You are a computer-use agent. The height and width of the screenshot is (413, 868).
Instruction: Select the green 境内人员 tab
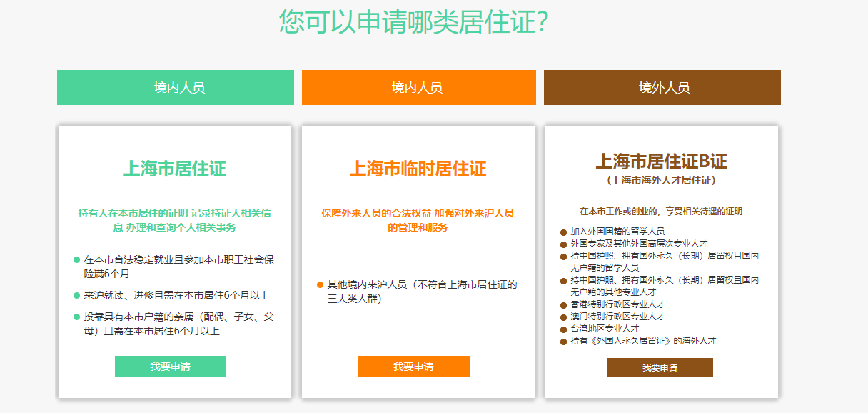[176, 87]
